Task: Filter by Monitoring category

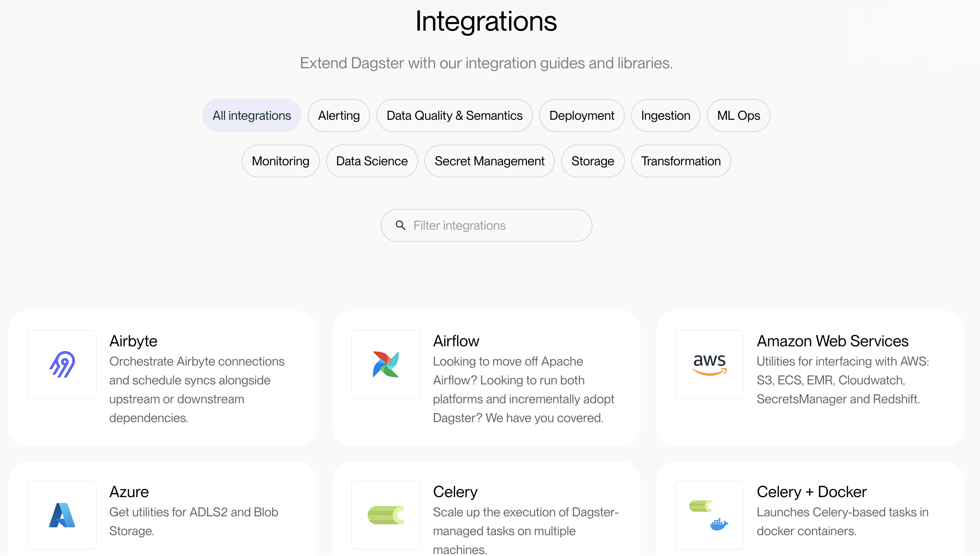Action: tap(281, 161)
